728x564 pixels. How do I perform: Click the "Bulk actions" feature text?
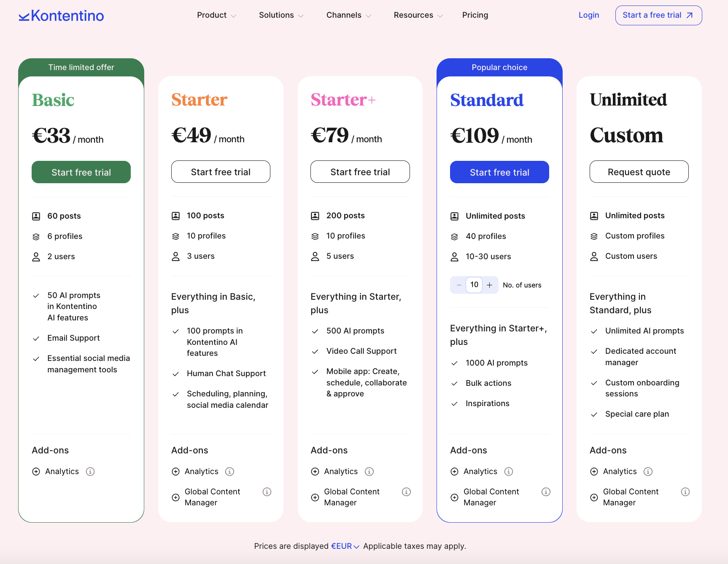pyautogui.click(x=488, y=383)
